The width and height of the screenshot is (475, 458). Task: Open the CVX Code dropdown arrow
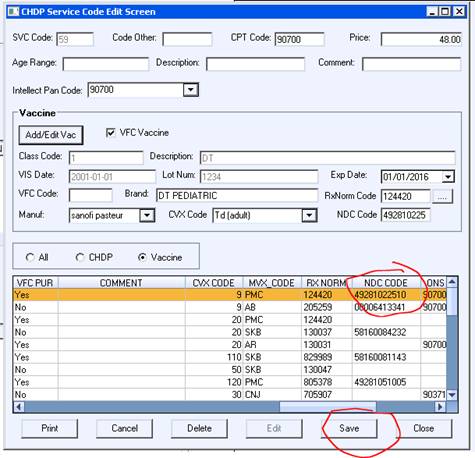tap(309, 215)
